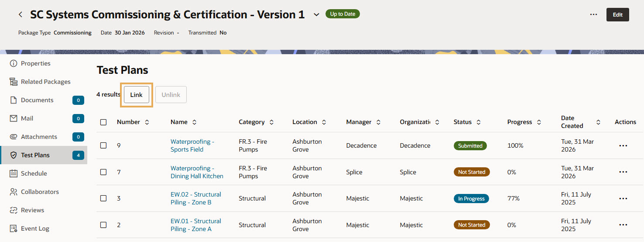
Task: Sort table by the Status column
Action: tap(479, 122)
